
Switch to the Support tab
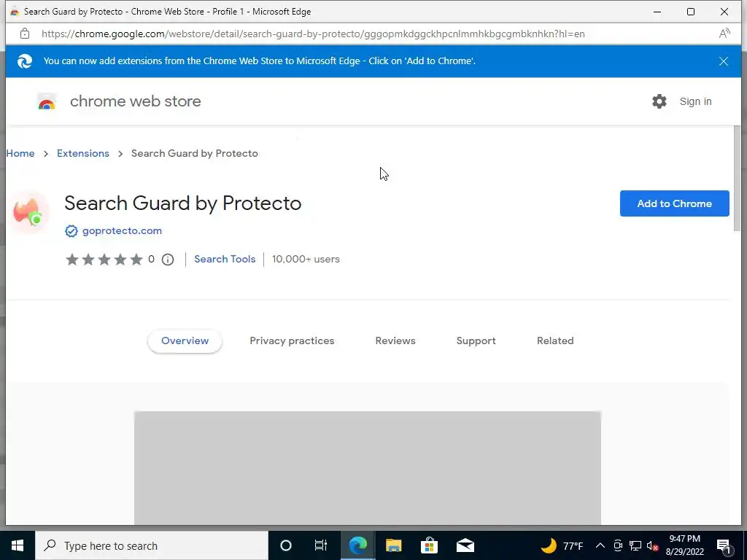(x=476, y=341)
